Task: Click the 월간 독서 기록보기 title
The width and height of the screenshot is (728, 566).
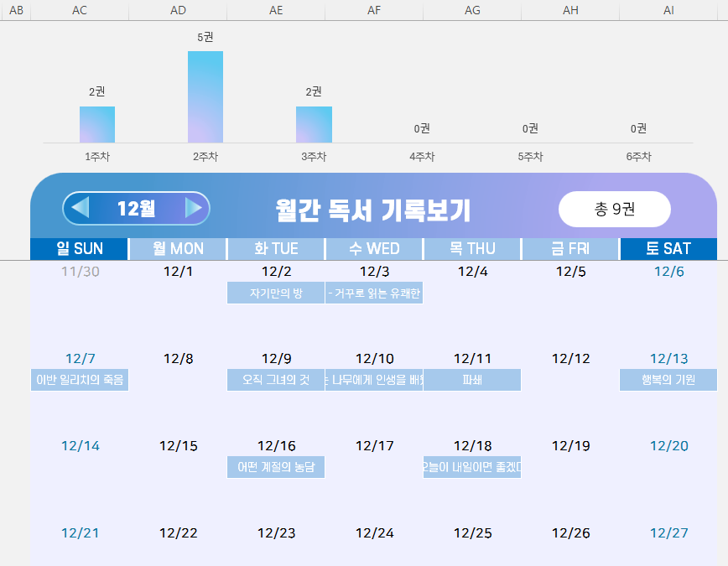Action: (x=372, y=210)
